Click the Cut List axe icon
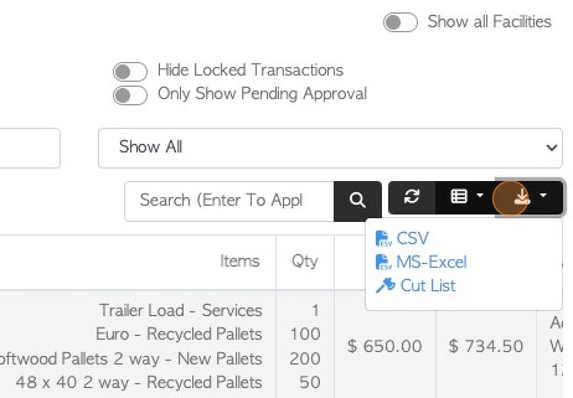This screenshot has height=398, width=573. [385, 285]
